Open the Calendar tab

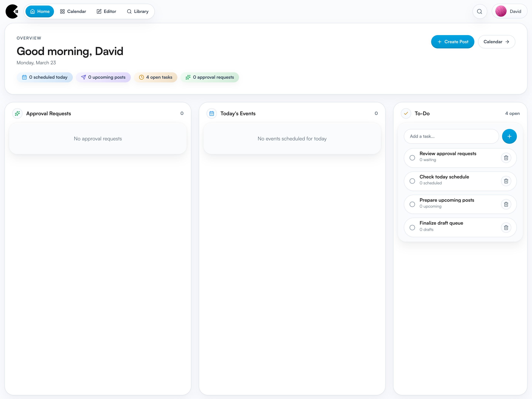click(73, 11)
